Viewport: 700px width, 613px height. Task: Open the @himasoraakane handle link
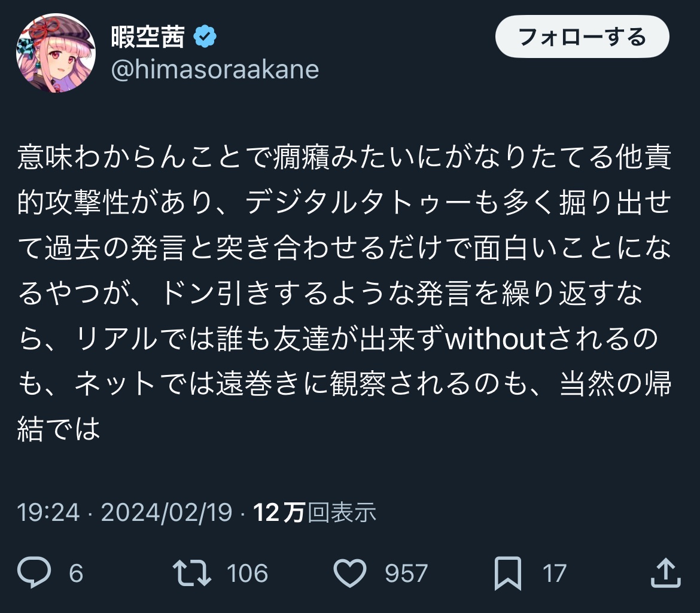point(215,70)
